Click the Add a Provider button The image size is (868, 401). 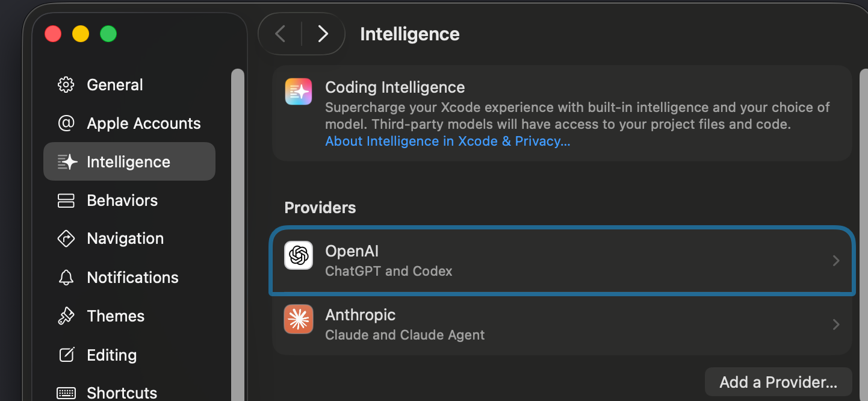778,382
